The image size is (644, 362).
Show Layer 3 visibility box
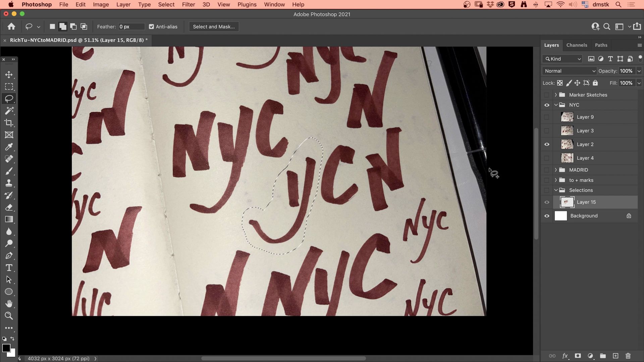547,131
